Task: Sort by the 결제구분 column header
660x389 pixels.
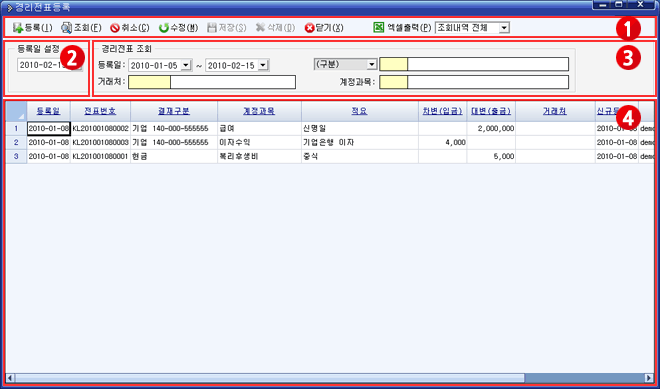Action: pos(174,111)
